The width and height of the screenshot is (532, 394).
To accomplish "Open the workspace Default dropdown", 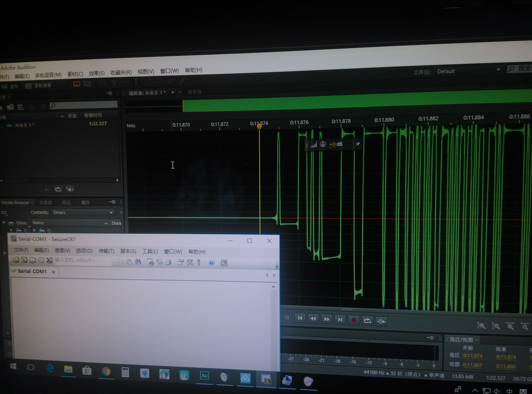I will point(468,71).
